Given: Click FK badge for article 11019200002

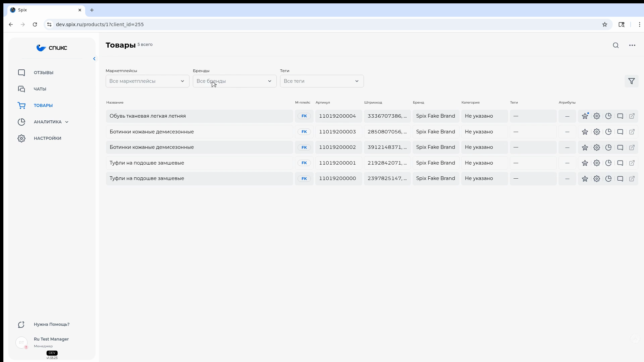Looking at the screenshot, I should pos(304,147).
